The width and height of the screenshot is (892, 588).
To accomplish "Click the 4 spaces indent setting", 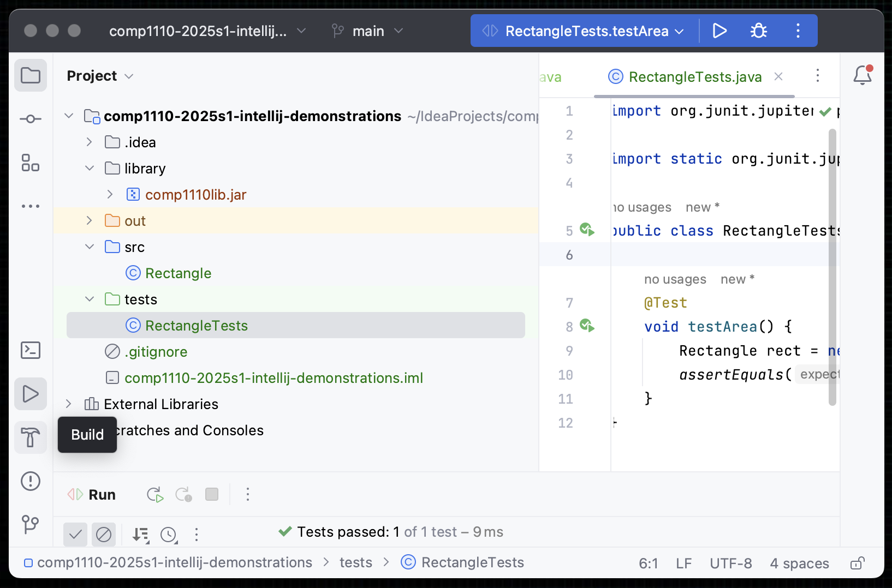I will (799, 563).
